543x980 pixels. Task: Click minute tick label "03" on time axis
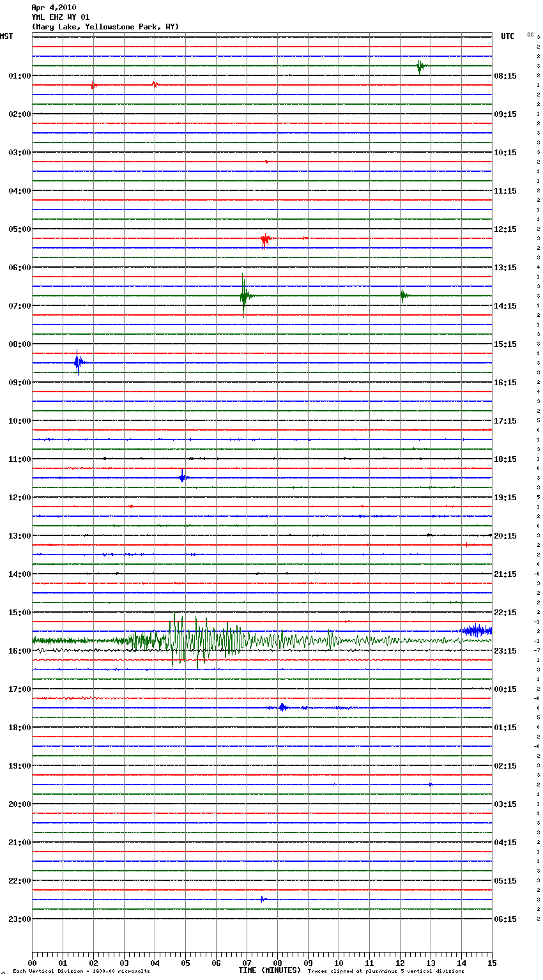tap(124, 963)
